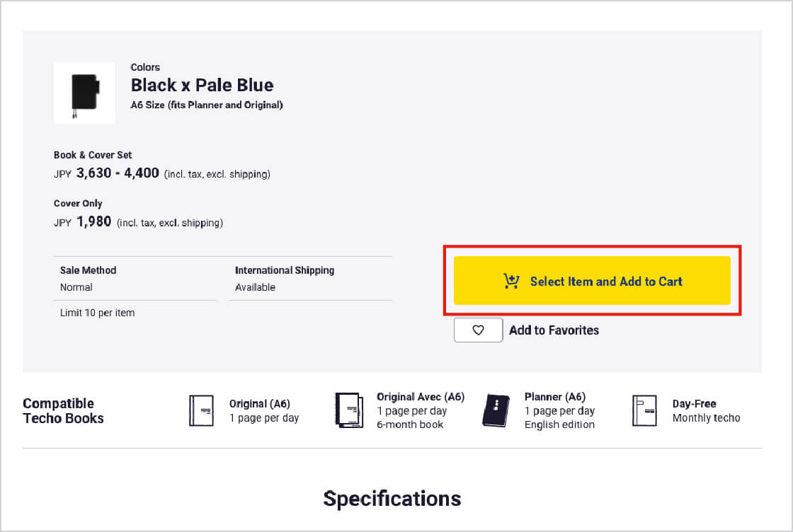Open the Planner (A6) English edition label
Screen dimensions: 793x532
tap(559, 411)
